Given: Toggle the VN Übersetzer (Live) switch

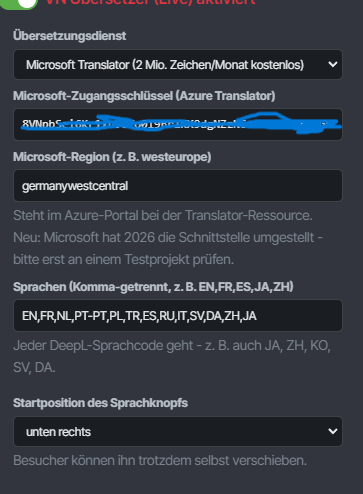Looking at the screenshot, I should click(x=19, y=3).
